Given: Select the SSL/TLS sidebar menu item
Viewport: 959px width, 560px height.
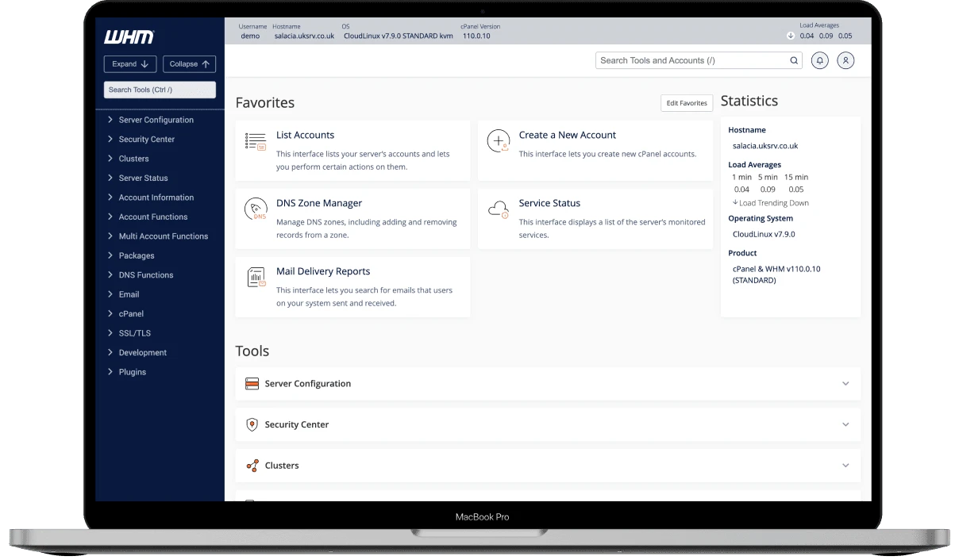Looking at the screenshot, I should (x=136, y=333).
